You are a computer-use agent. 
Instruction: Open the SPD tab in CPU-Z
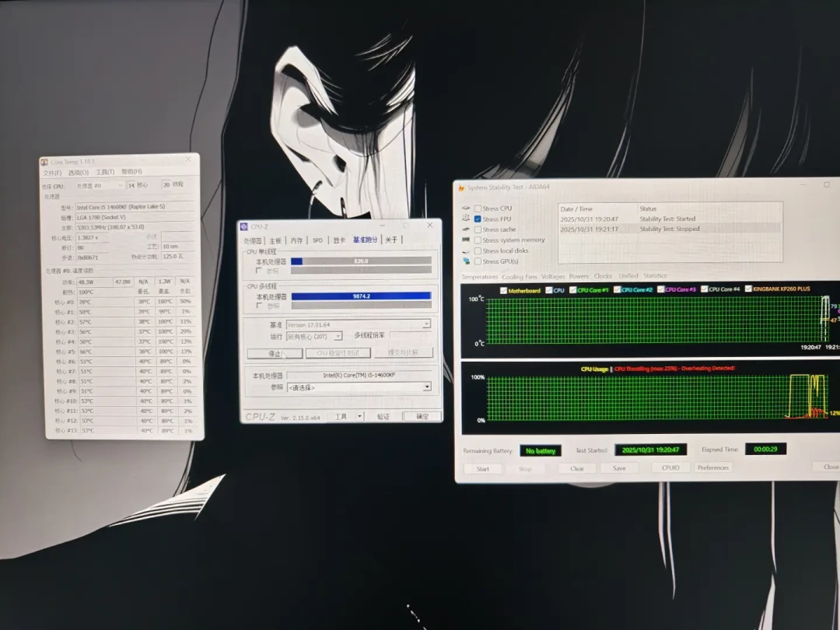click(317, 240)
